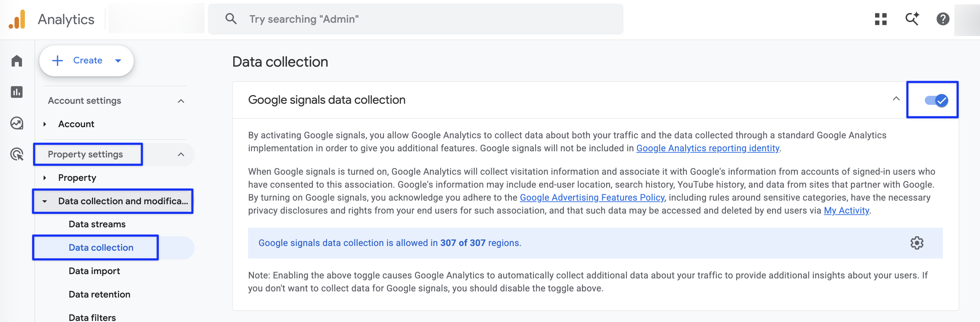Open Google signals region settings gear
This screenshot has width=980, height=322.
(917, 243)
